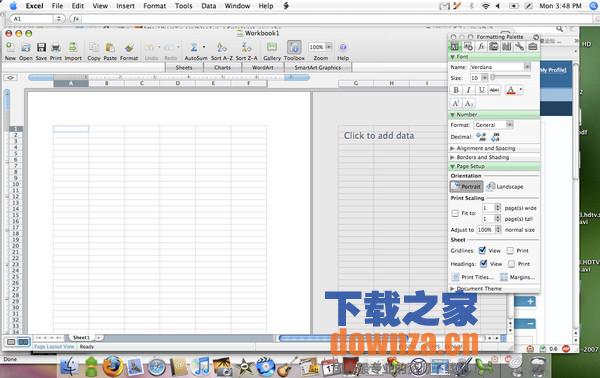The width and height of the screenshot is (600, 378).
Task: Open the Format menu
Action: (155, 6)
